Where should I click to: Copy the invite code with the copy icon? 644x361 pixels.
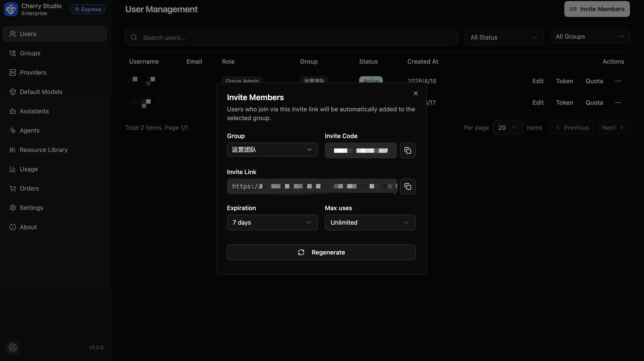pos(408,150)
